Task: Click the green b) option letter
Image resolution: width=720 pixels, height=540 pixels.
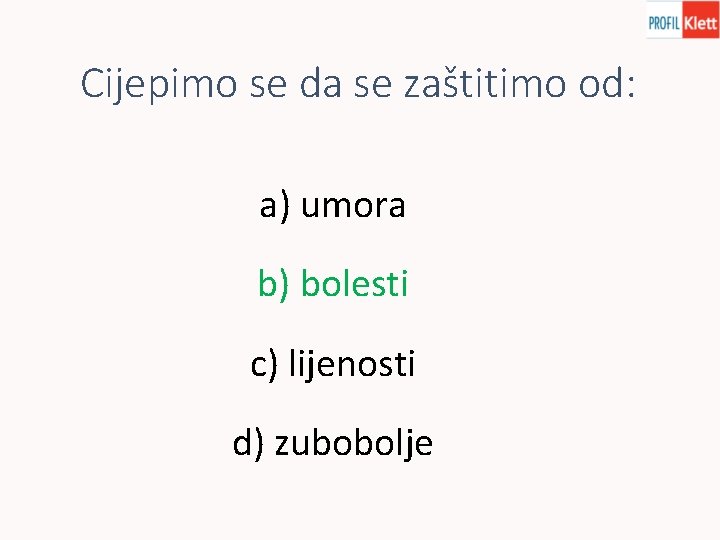Action: (x=274, y=284)
